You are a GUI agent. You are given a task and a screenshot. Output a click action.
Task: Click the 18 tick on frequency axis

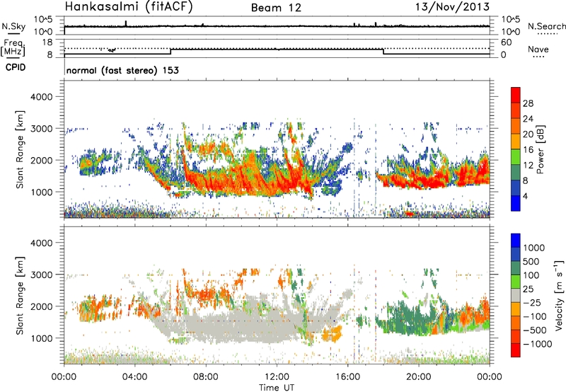coord(47,42)
